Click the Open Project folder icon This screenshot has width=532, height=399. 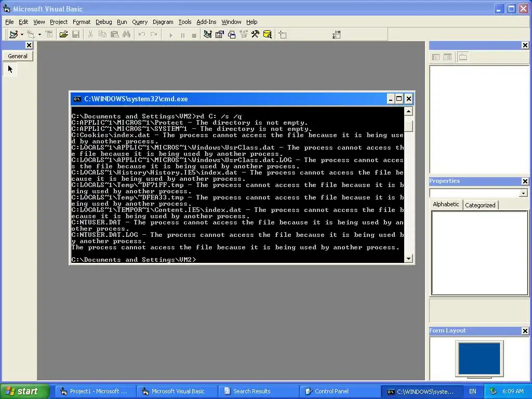[63, 34]
